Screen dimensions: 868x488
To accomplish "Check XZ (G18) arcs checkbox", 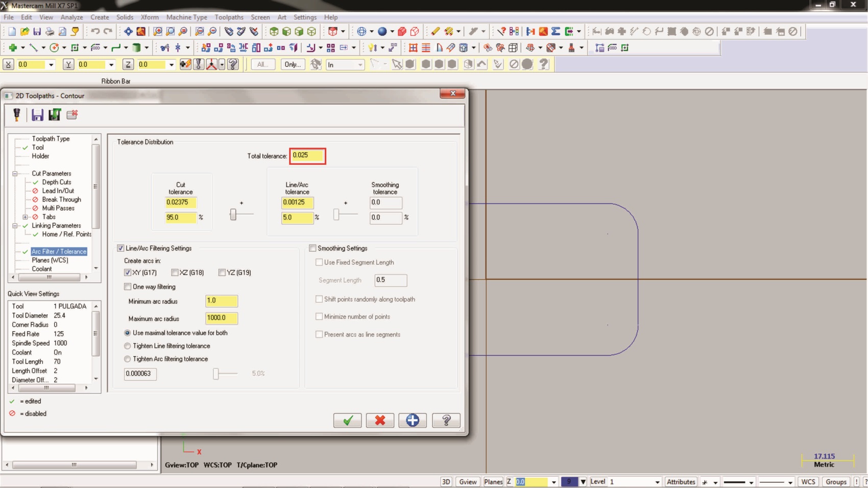I will click(x=175, y=273).
